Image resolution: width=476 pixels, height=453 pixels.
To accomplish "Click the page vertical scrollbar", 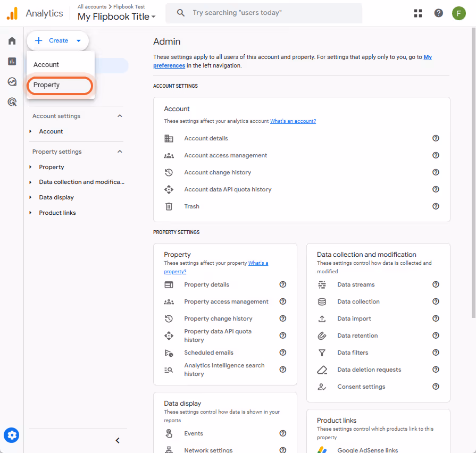I will click(x=473, y=173).
